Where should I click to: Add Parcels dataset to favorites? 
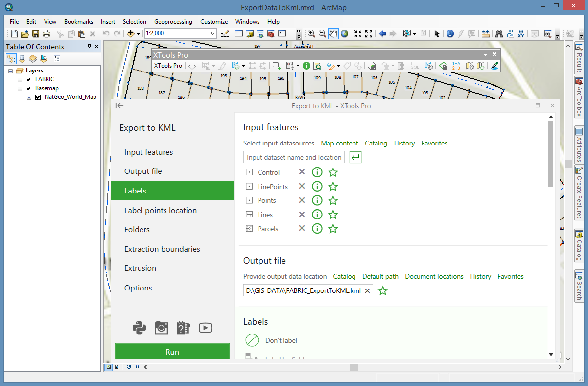click(333, 229)
